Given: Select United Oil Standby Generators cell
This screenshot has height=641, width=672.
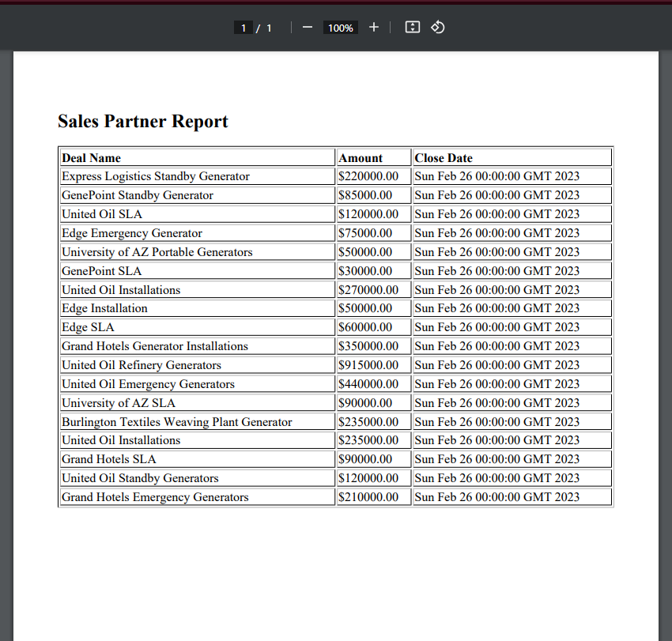Looking at the screenshot, I should tap(198, 477).
